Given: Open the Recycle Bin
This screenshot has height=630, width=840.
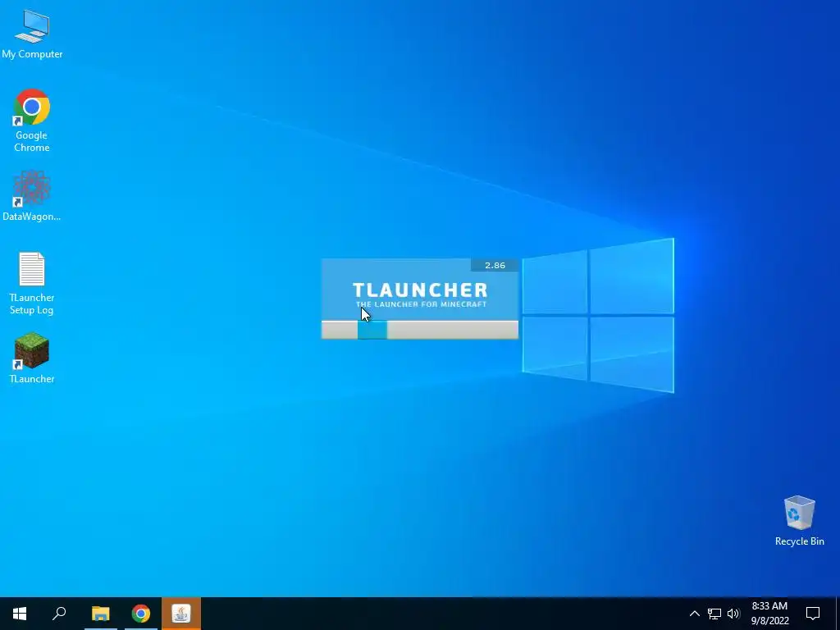Looking at the screenshot, I should (x=799, y=521).
